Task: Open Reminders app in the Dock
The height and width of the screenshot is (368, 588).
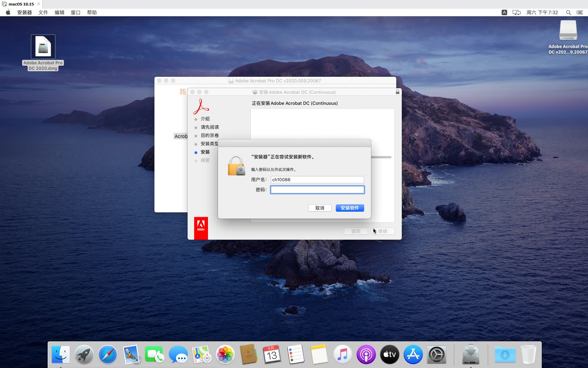Action: coord(296,355)
